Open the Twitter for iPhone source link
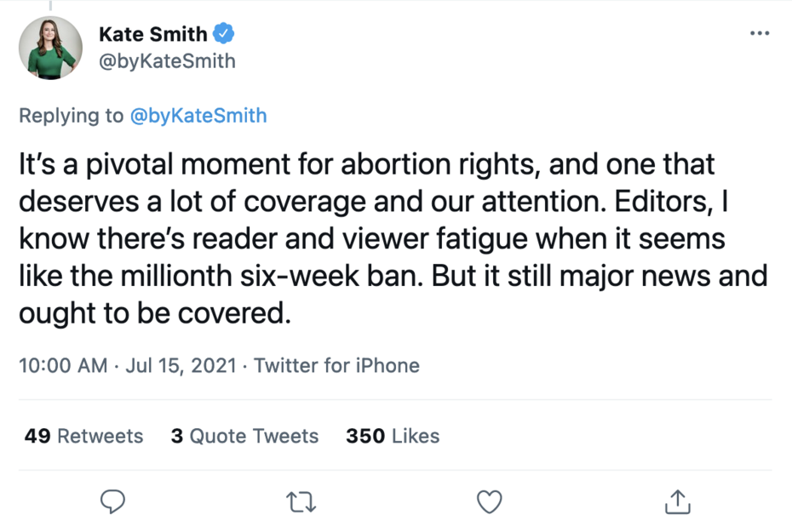 [336, 366]
